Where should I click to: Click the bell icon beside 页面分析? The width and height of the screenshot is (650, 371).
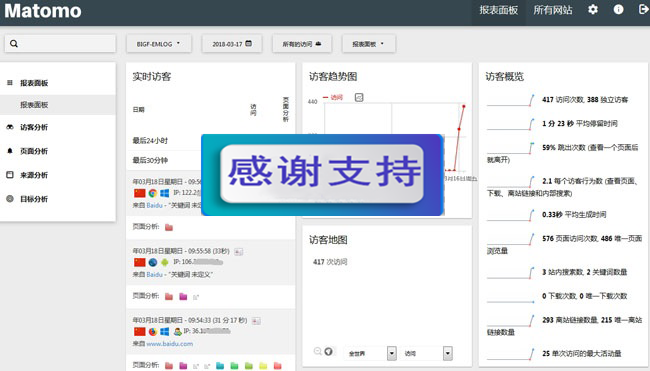[10, 151]
